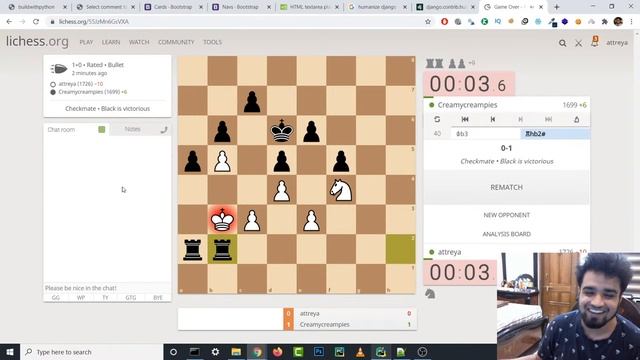Screen dimensions: 640x360
Task: Send GG chat preset
Action: coord(56,298)
